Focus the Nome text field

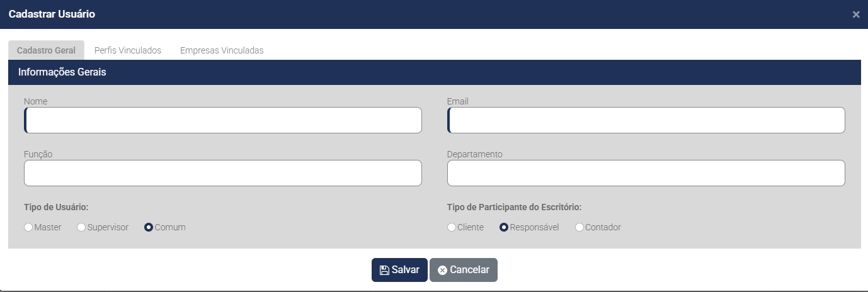[x=223, y=120]
